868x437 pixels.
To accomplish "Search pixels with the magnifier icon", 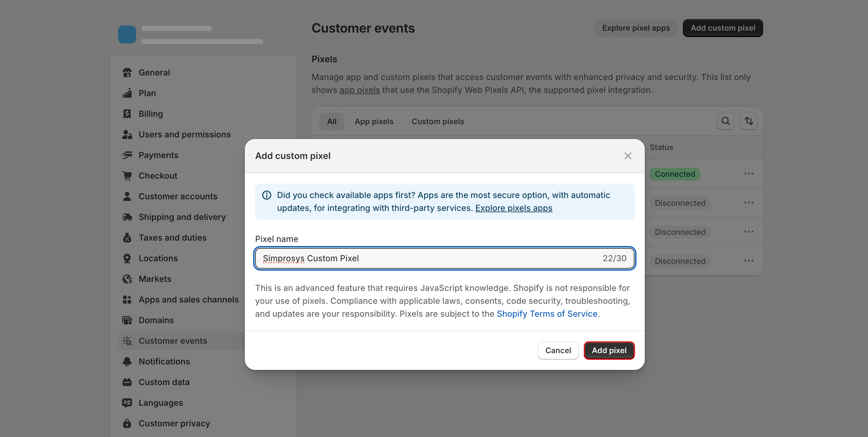I will coord(725,121).
